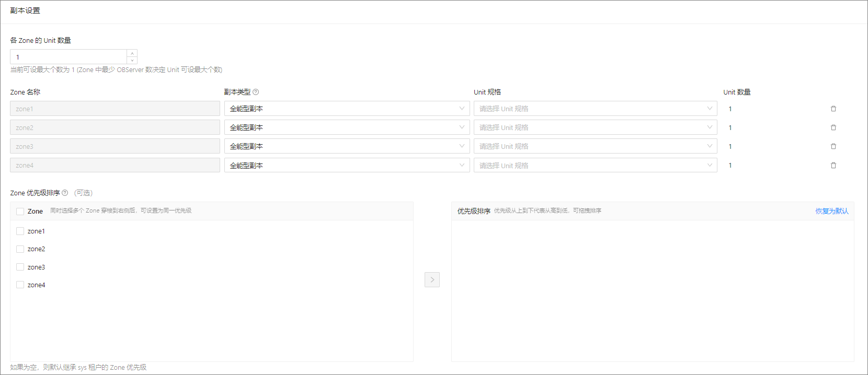The height and width of the screenshot is (375, 868).
Task: Decrease Unit count with down arrow
Action: 132,60
